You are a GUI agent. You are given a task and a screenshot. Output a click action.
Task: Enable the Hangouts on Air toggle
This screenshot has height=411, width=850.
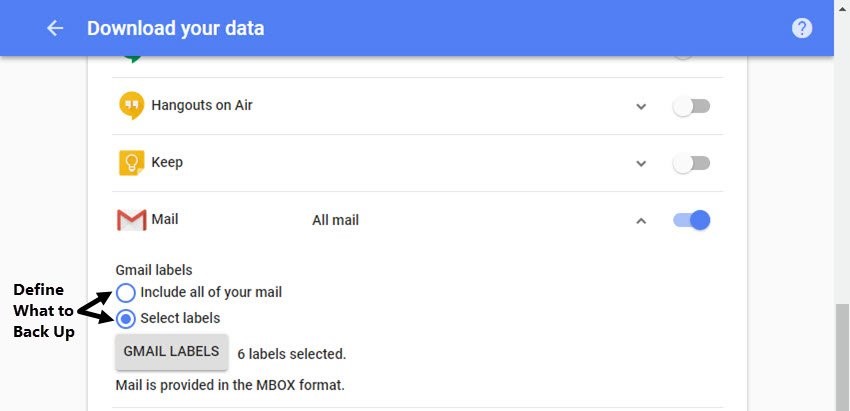[x=691, y=106]
